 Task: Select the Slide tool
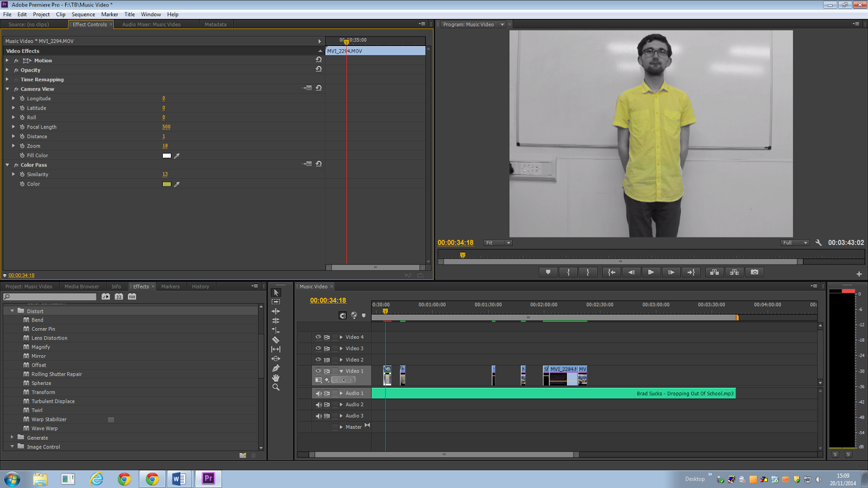point(276,358)
